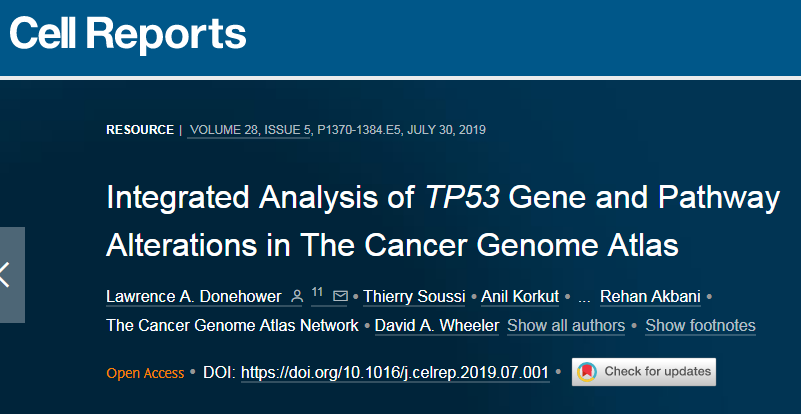Screen dimensions: 801x414
Task: Click the Crossmark bookmark icon
Action: [587, 372]
